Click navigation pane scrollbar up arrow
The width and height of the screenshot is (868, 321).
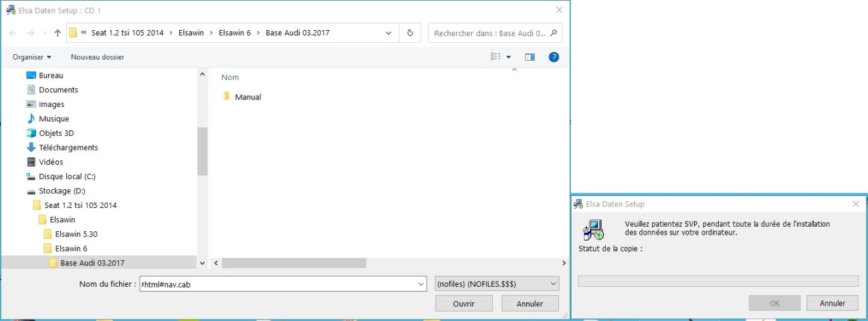tap(202, 75)
